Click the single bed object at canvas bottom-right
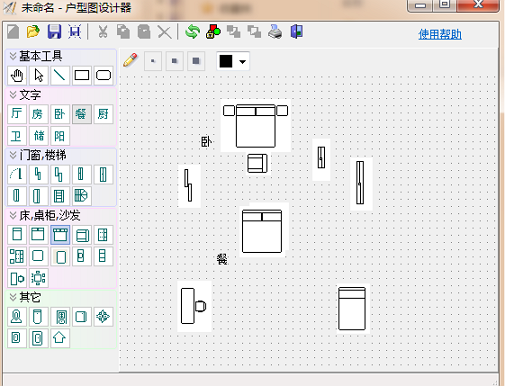This screenshot has width=505, height=386. (352, 308)
